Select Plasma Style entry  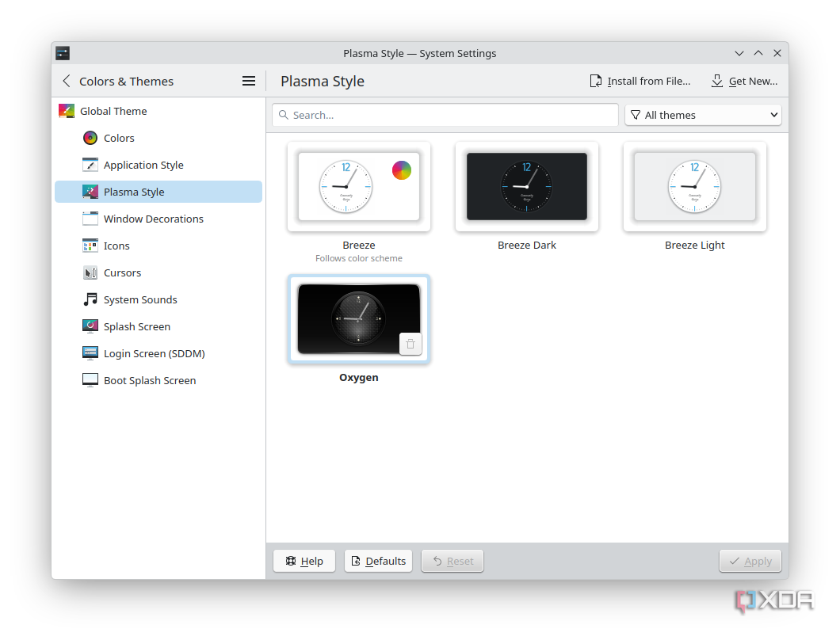(158, 191)
